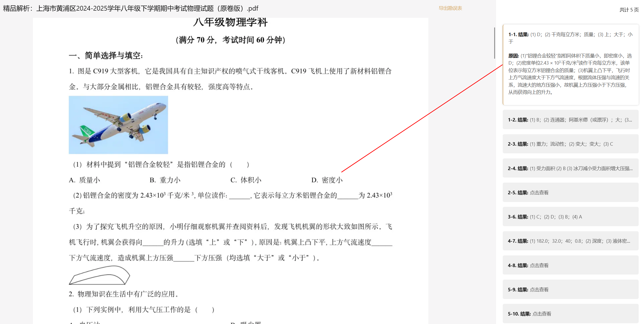This screenshot has width=644, height=324.
Task: Click answer option B. 重力小
Action: (165, 180)
